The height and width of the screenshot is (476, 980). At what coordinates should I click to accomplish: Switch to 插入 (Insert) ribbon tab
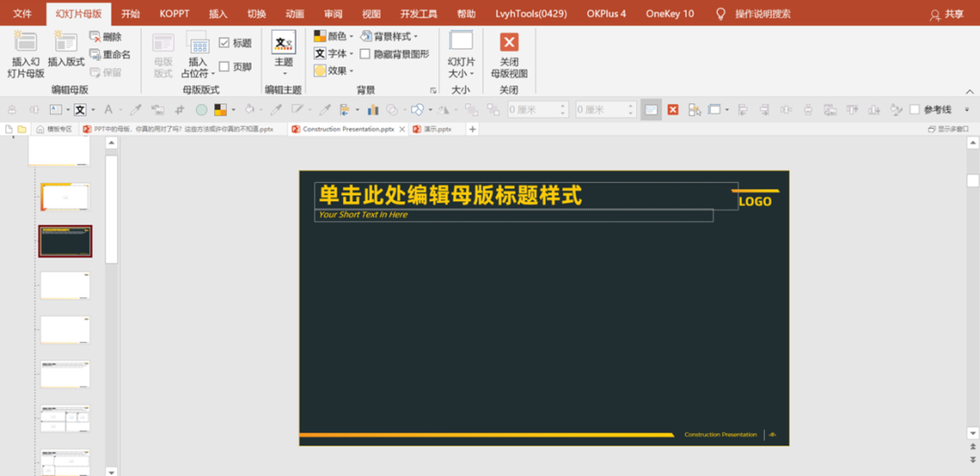218,14
